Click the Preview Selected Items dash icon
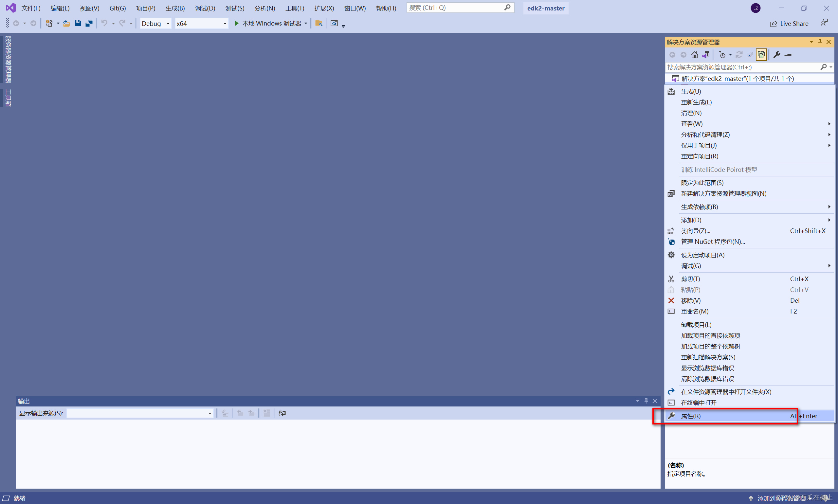 click(788, 55)
